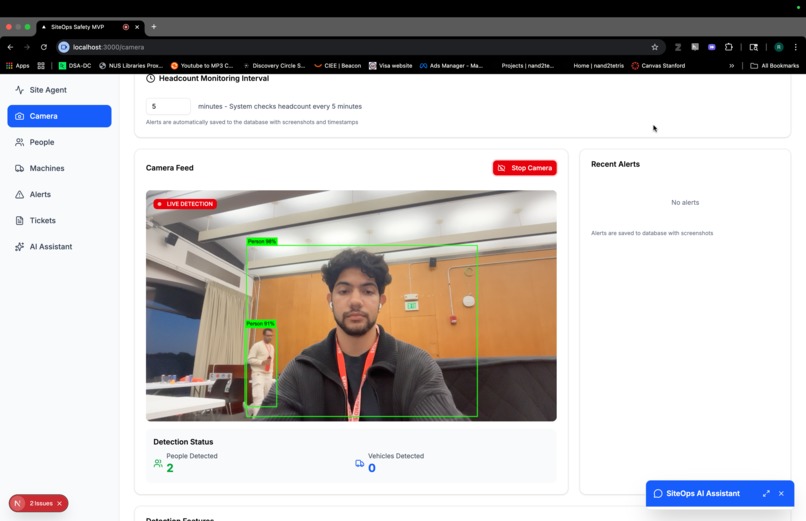Open the Apps bookmark shortcut
806x521 pixels.
(17, 66)
